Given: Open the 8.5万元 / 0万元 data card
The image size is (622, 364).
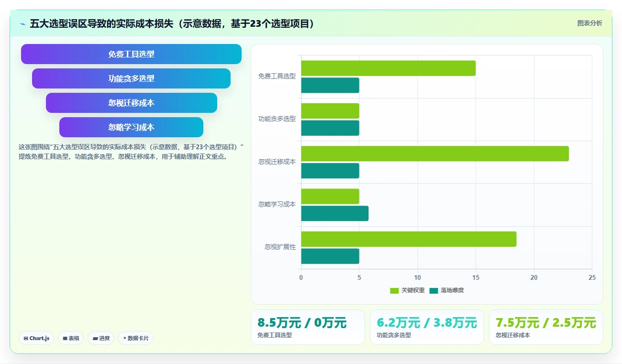Looking at the screenshot, I should coord(308,327).
